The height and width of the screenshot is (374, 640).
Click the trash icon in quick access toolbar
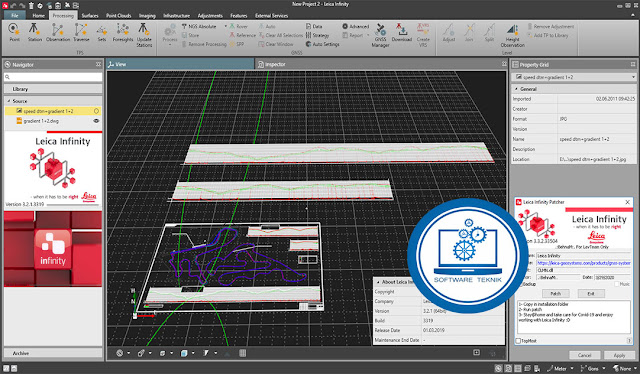(31, 6)
